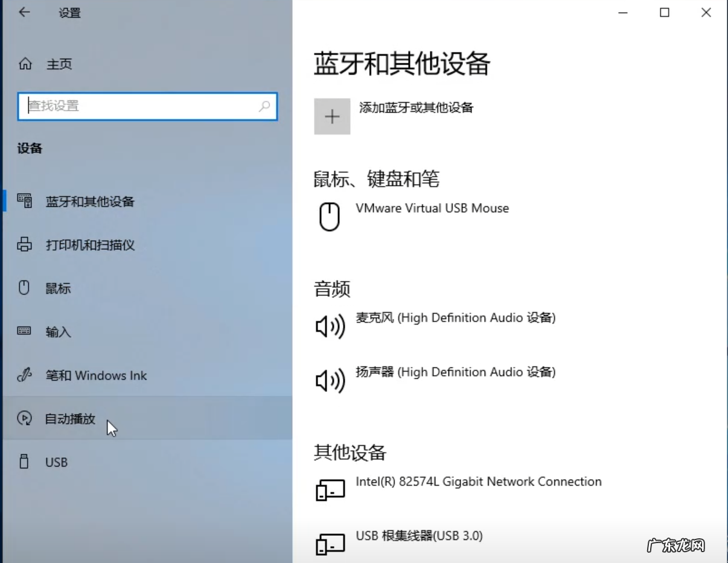Click the back arrow at top left
The height and width of the screenshot is (563, 728).
pyautogui.click(x=24, y=12)
